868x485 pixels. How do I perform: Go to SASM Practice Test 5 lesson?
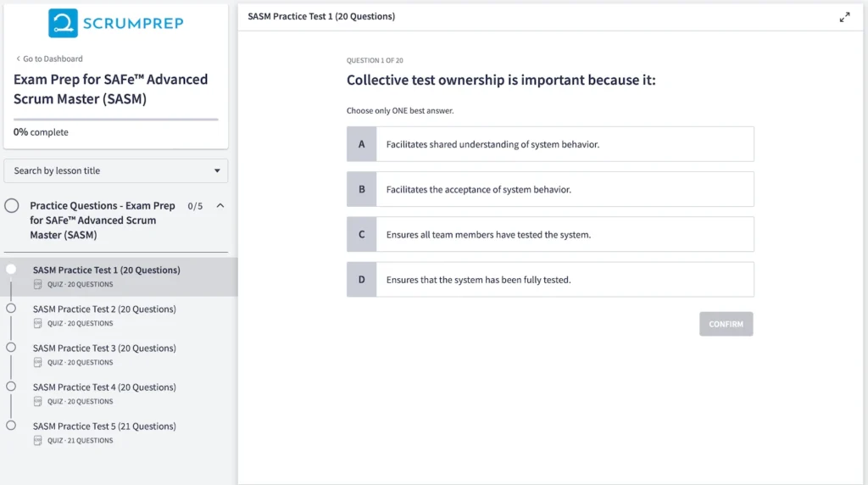tap(104, 426)
